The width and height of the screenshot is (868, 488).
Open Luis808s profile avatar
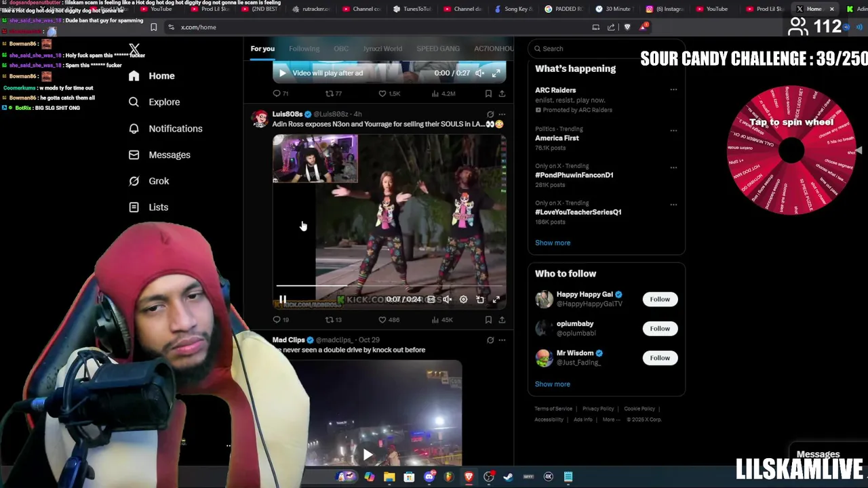click(x=260, y=119)
